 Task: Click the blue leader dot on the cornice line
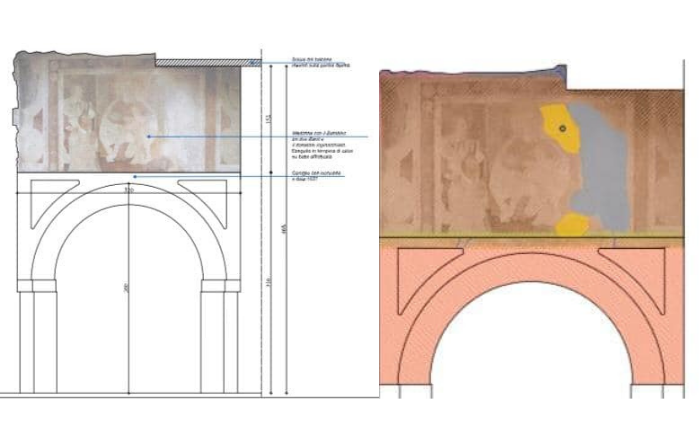point(135,177)
